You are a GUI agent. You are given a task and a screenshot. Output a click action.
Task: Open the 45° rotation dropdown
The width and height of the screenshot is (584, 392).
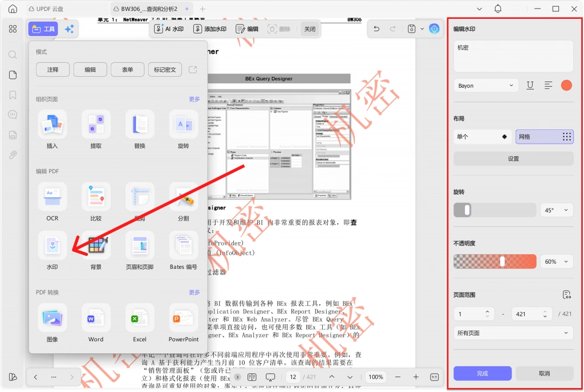[557, 210]
